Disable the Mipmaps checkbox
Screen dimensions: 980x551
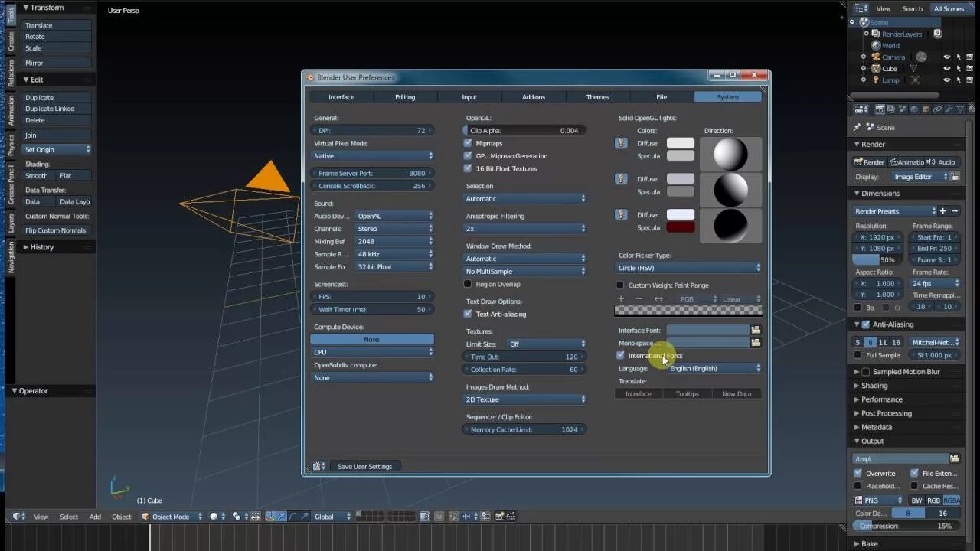[x=468, y=143]
